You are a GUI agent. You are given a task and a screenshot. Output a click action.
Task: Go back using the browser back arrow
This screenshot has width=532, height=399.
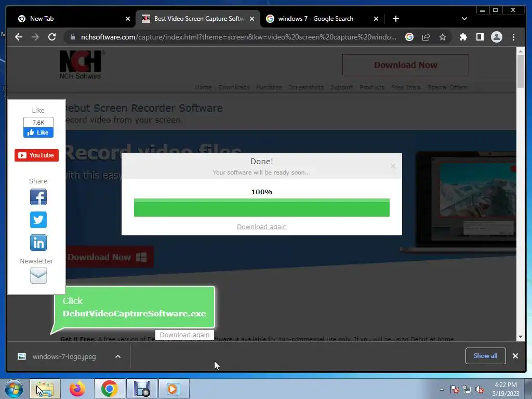[19, 37]
